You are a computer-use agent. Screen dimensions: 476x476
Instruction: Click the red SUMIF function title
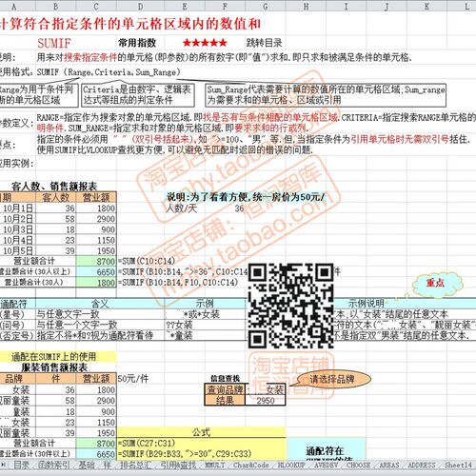tap(54, 43)
